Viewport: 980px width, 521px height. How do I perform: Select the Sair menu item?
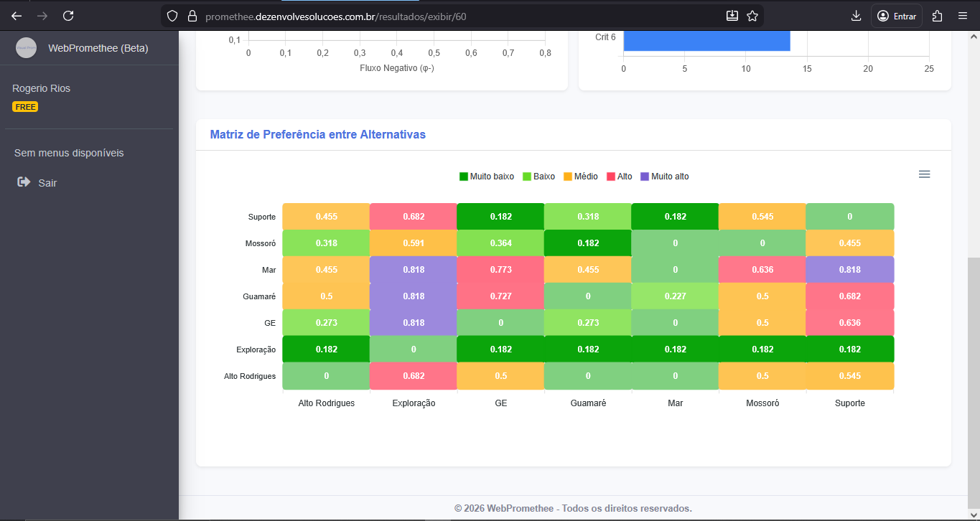tap(47, 183)
